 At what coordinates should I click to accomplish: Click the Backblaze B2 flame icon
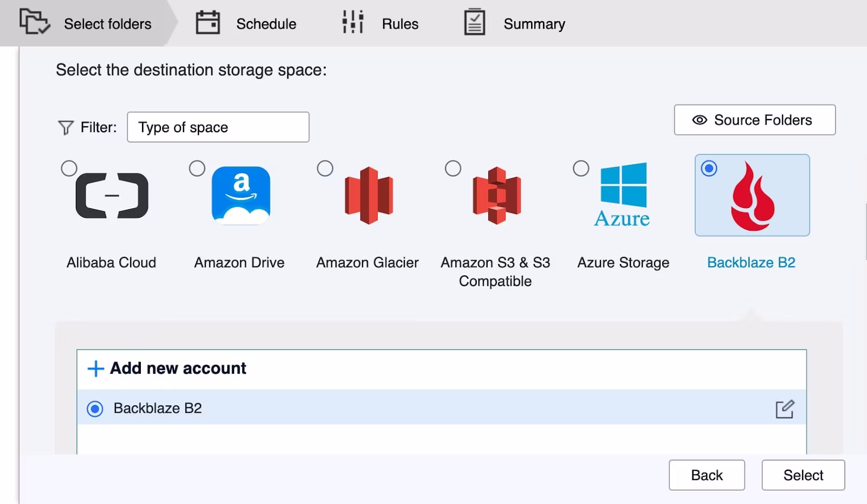tap(753, 196)
